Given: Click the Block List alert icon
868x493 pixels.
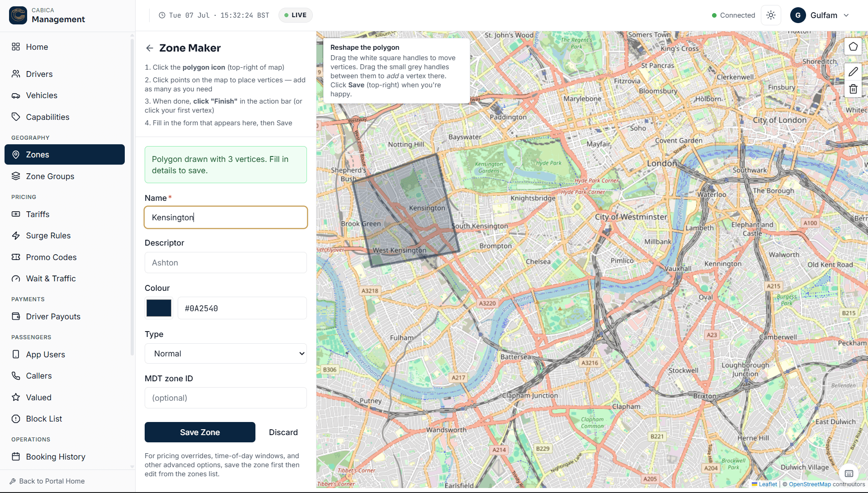Looking at the screenshot, I should pyautogui.click(x=16, y=419).
